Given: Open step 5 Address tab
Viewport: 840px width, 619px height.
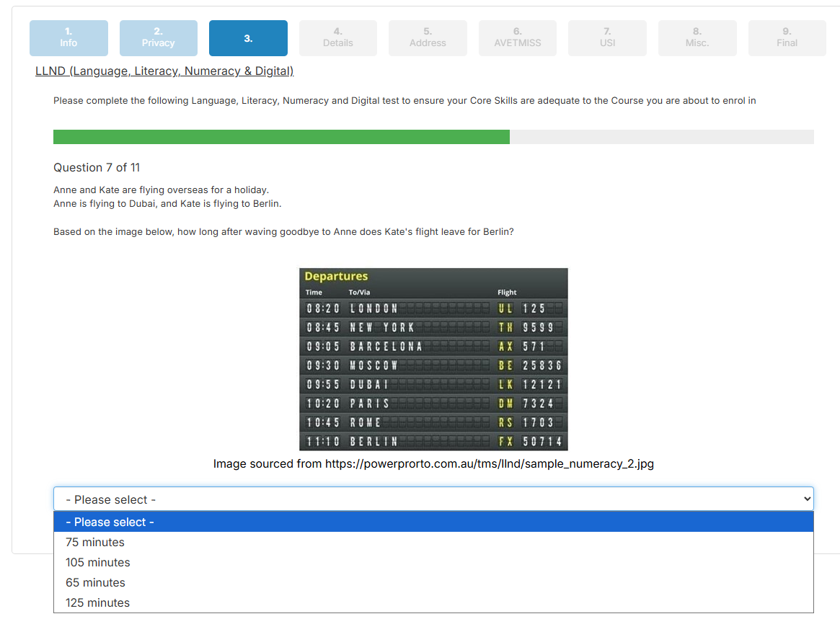Looking at the screenshot, I should 428,37.
